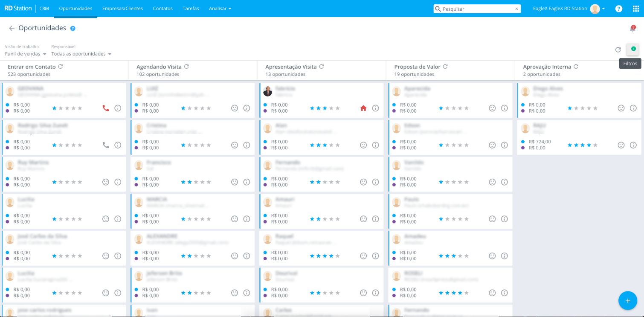The width and height of the screenshot is (644, 317).
Task: Click the user avatar in the top bar
Action: click(x=595, y=9)
